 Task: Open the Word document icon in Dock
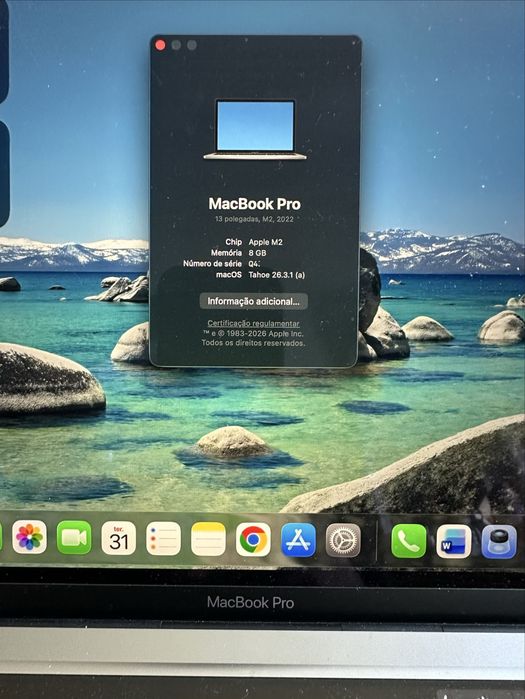click(x=454, y=541)
